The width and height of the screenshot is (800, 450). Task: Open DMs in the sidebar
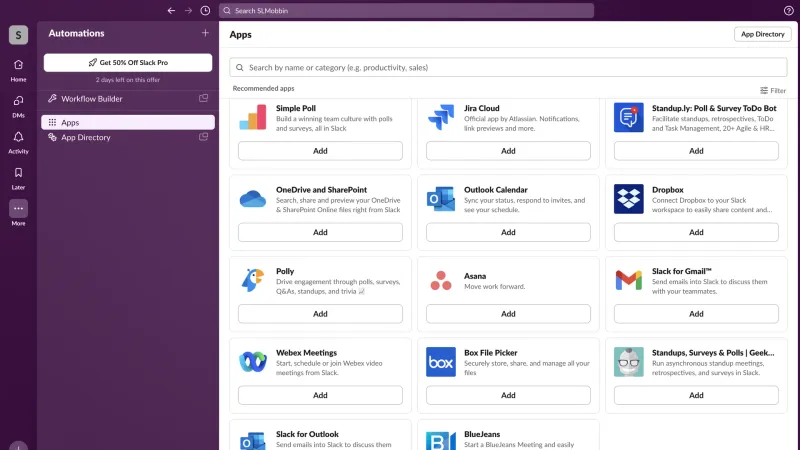[x=18, y=106]
